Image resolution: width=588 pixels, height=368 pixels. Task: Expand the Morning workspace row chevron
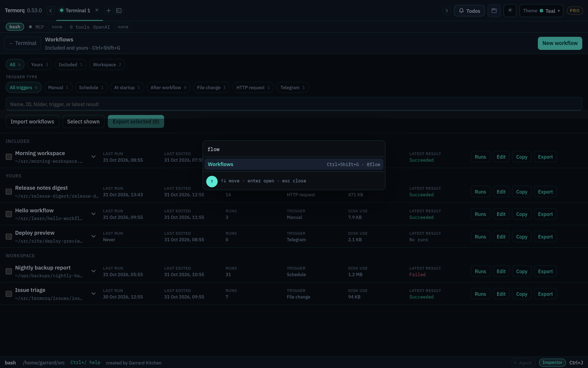click(93, 157)
